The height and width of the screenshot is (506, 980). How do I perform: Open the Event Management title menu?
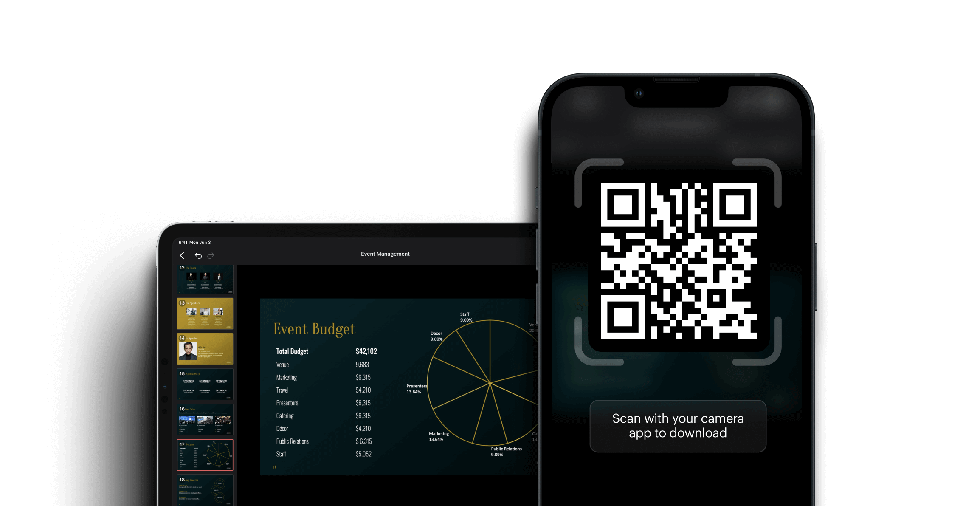tap(385, 254)
